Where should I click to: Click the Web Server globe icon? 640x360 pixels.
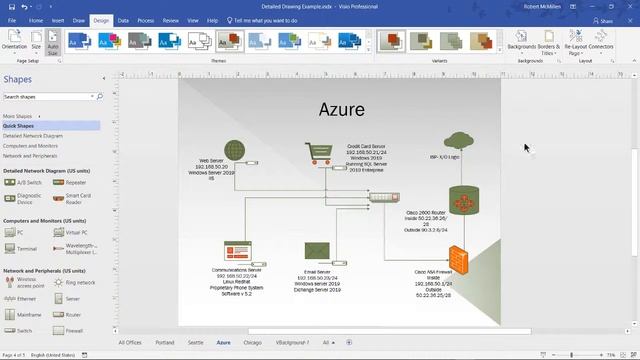[x=234, y=150]
